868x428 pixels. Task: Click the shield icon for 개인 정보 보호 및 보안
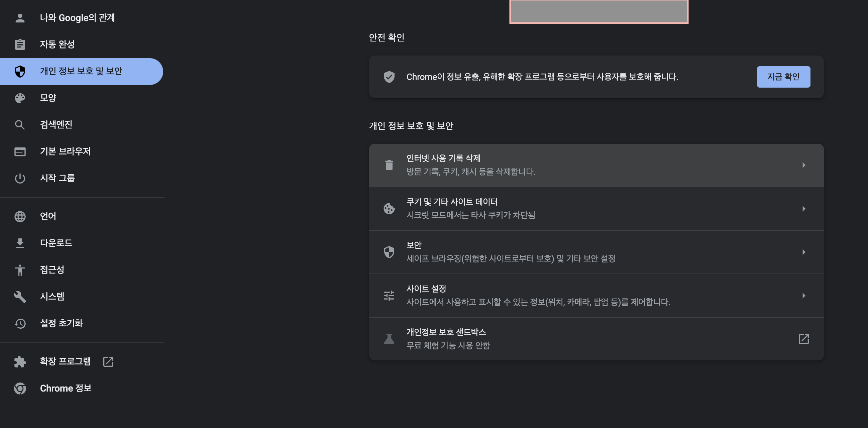tap(20, 71)
